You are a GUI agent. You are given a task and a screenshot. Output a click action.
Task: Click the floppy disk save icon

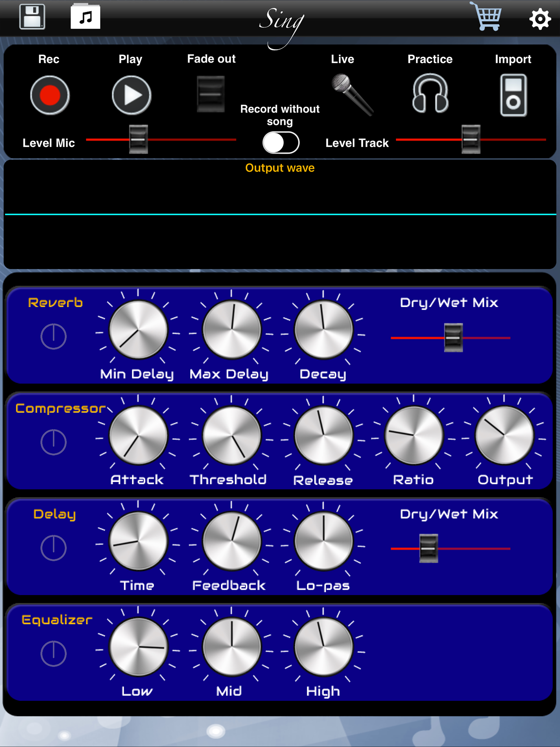click(x=32, y=17)
